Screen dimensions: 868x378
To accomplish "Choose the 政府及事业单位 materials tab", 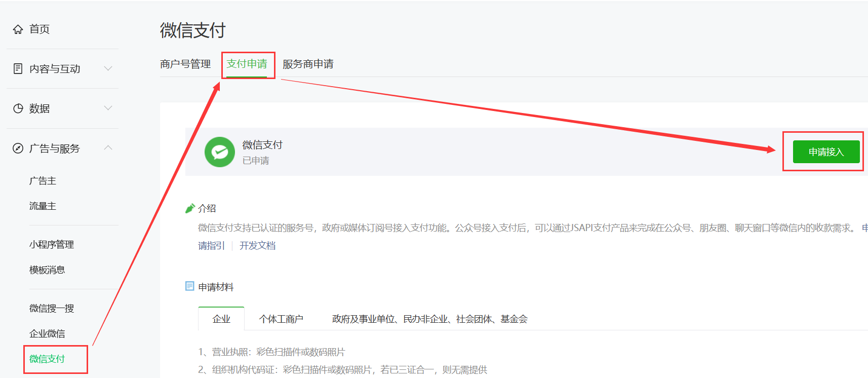I will [429, 319].
